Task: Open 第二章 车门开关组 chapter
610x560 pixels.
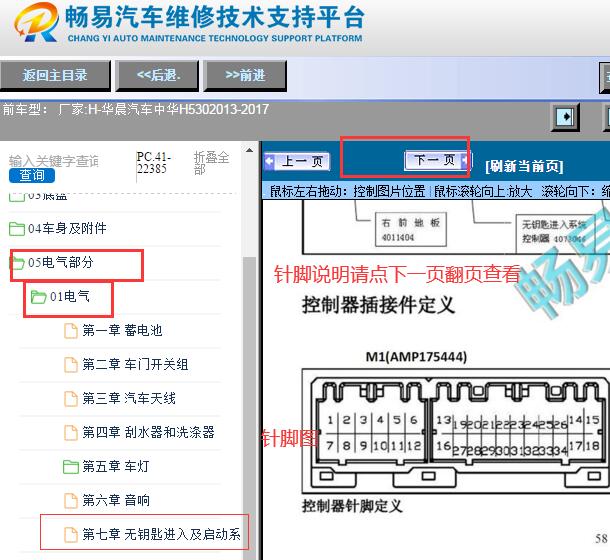Action: pyautogui.click(x=135, y=365)
